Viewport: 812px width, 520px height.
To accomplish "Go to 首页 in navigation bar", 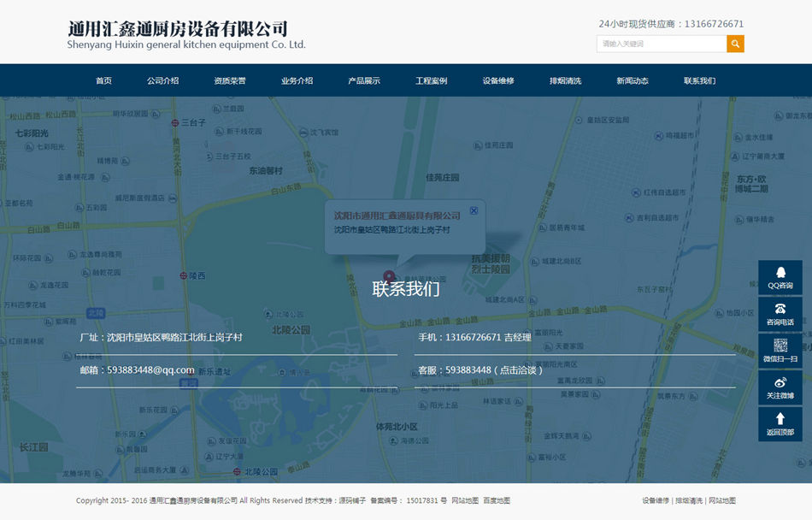I will point(103,80).
